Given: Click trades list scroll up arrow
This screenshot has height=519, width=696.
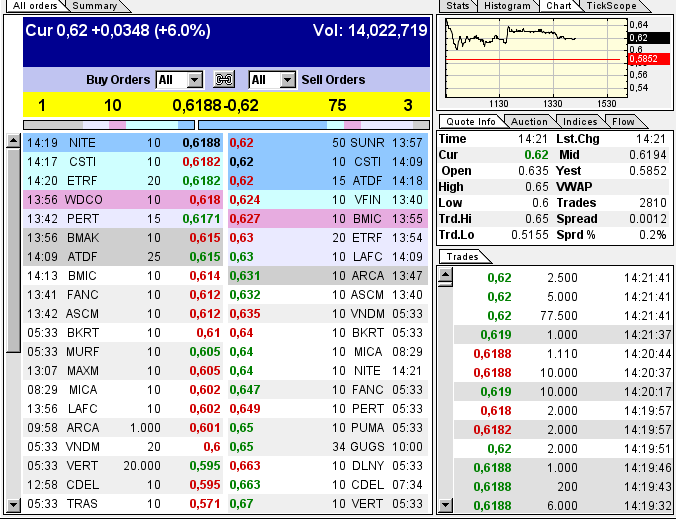Looking at the screenshot, I should click(445, 275).
